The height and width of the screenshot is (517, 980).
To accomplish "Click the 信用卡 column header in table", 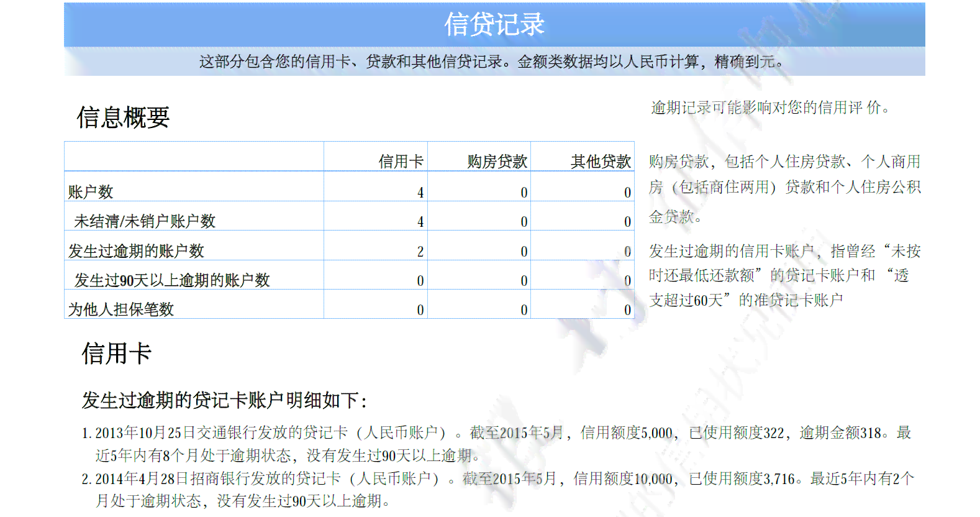I will tap(401, 162).
